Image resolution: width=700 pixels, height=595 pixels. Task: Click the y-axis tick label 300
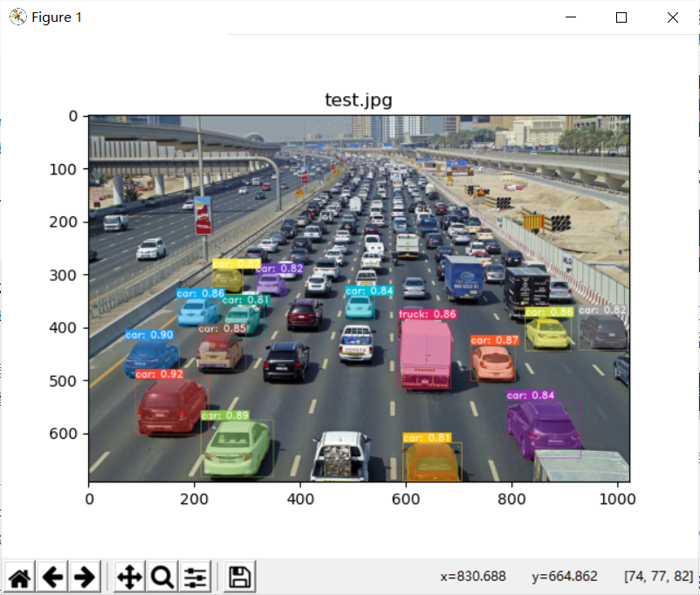[63, 275]
